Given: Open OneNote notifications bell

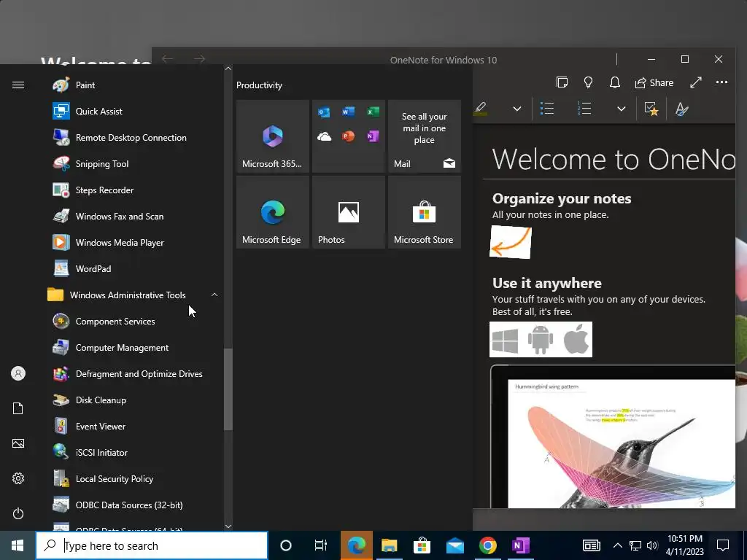Looking at the screenshot, I should coord(614,83).
